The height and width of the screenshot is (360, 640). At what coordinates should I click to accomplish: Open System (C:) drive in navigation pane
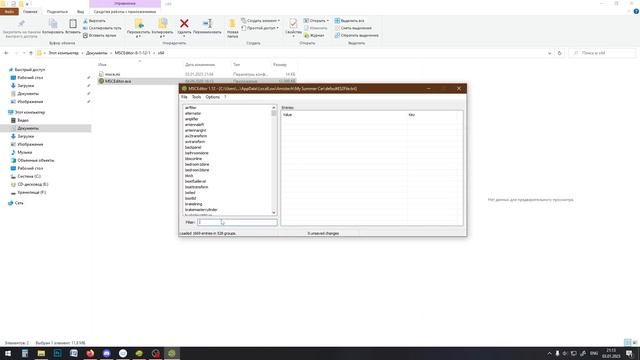[29, 176]
